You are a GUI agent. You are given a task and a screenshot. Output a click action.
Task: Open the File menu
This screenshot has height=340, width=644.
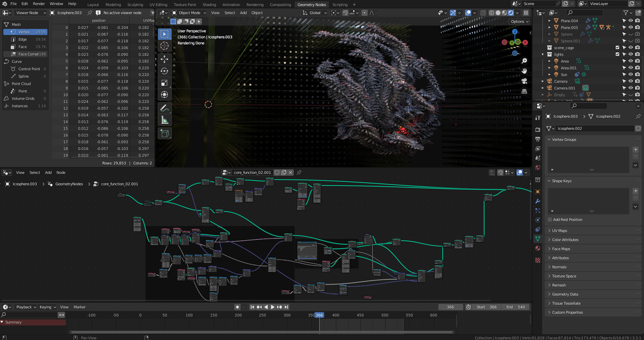(14, 4)
